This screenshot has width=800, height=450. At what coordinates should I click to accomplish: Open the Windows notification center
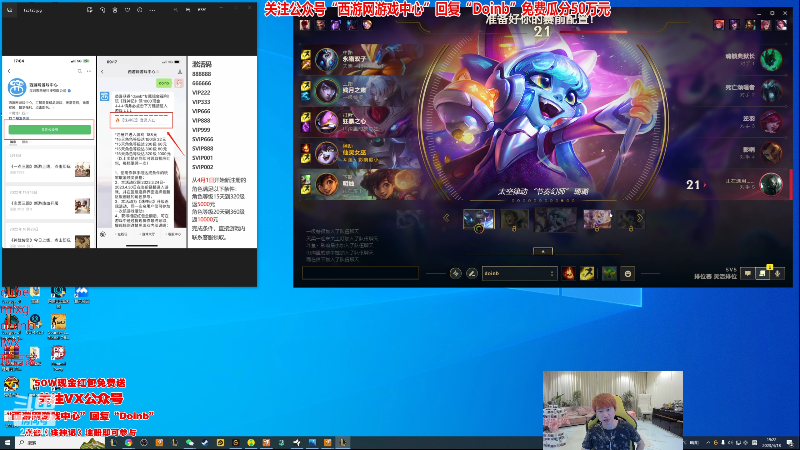[x=790, y=442]
